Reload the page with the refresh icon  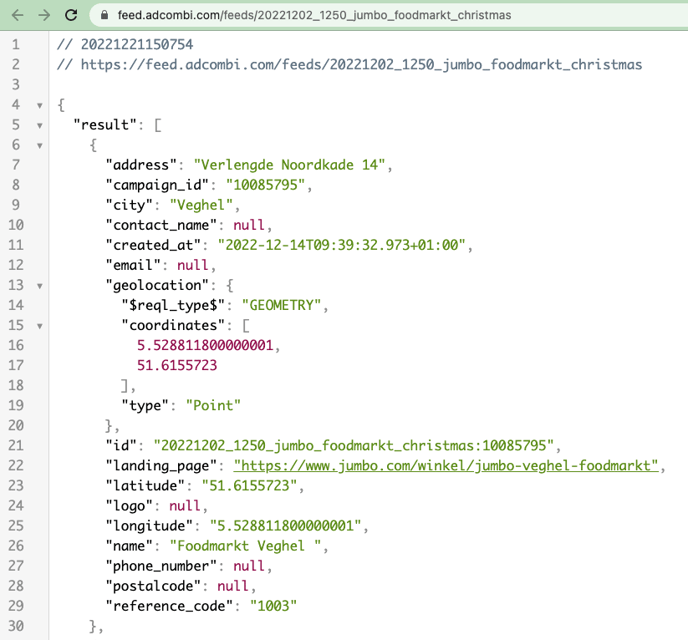pos(71,15)
